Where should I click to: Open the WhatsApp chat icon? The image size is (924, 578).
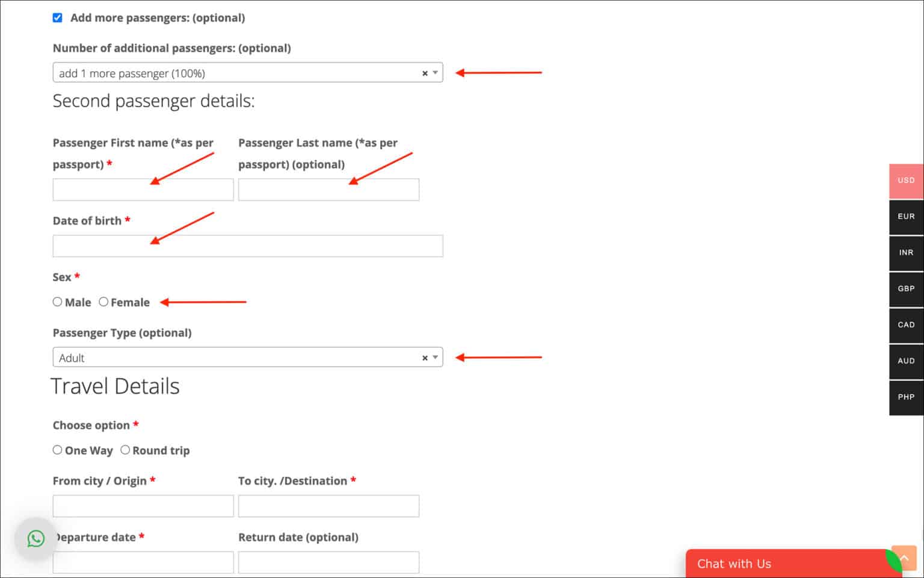coord(35,539)
